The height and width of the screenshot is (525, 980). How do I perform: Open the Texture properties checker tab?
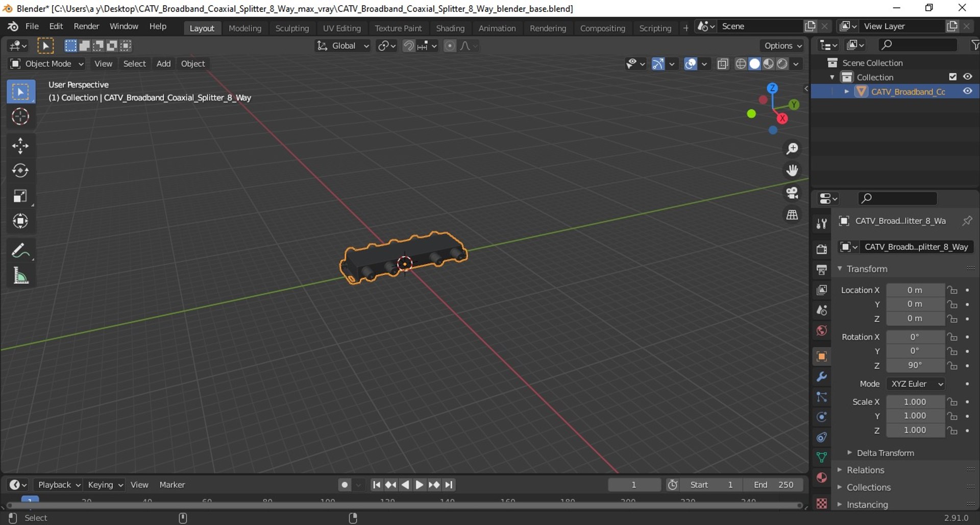pos(821,503)
